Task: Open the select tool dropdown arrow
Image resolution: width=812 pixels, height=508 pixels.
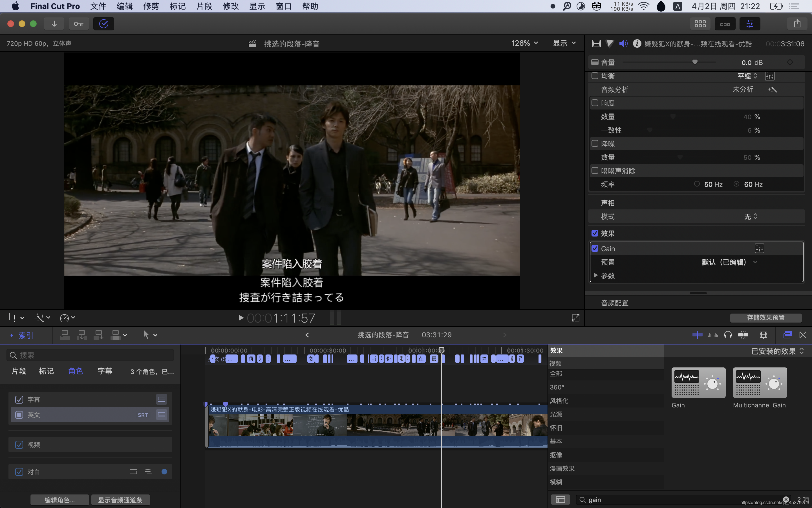Action: click(155, 335)
